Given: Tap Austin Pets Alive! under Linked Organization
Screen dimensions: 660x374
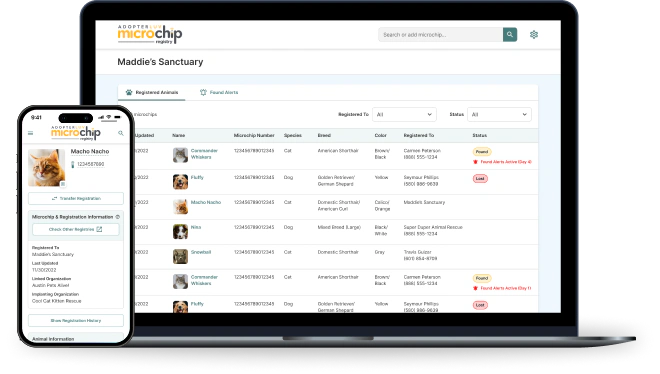Looking at the screenshot, I should pos(51,285).
